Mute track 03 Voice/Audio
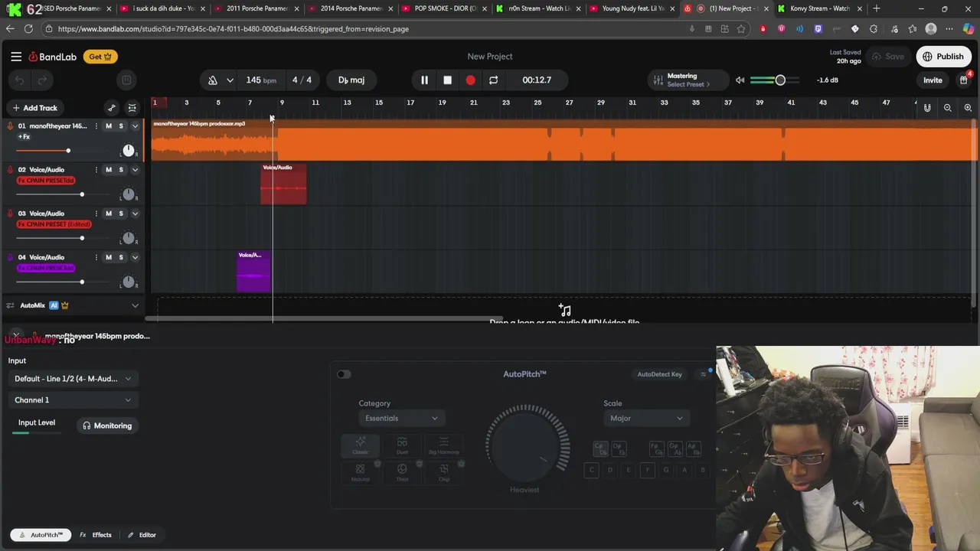The width and height of the screenshot is (980, 551). pyautogui.click(x=109, y=214)
